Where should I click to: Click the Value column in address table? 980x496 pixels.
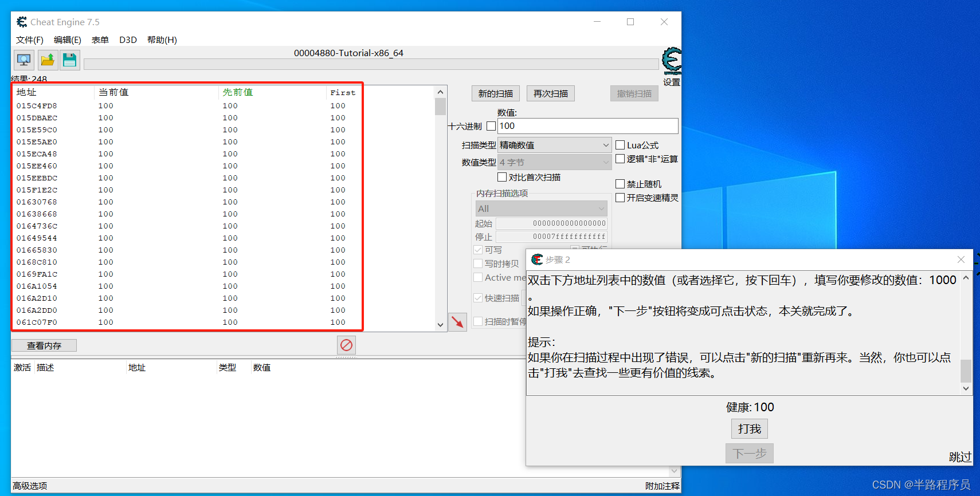click(262, 367)
